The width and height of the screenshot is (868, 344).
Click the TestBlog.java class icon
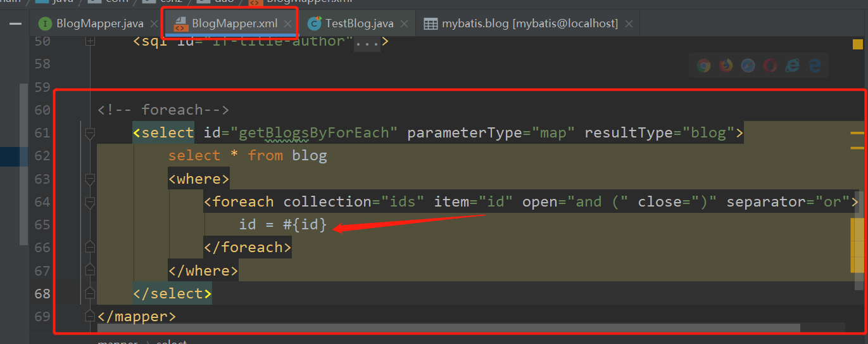coord(314,24)
